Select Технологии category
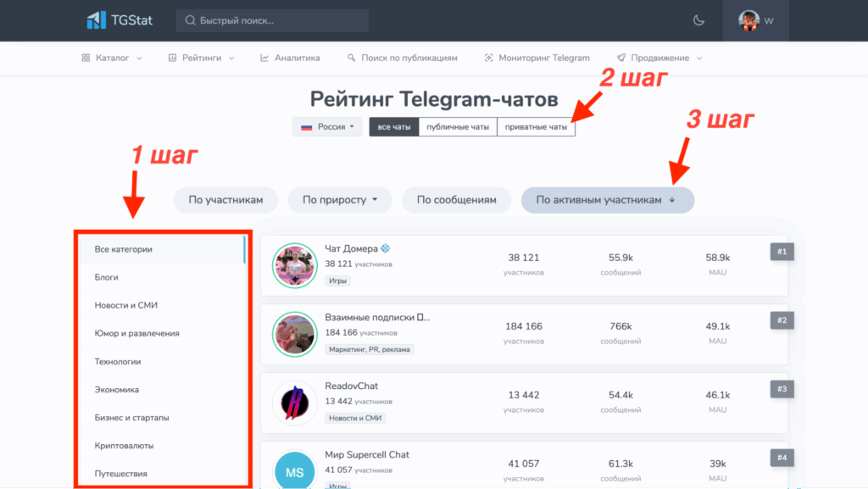This screenshot has width=868, height=489. coord(163,362)
